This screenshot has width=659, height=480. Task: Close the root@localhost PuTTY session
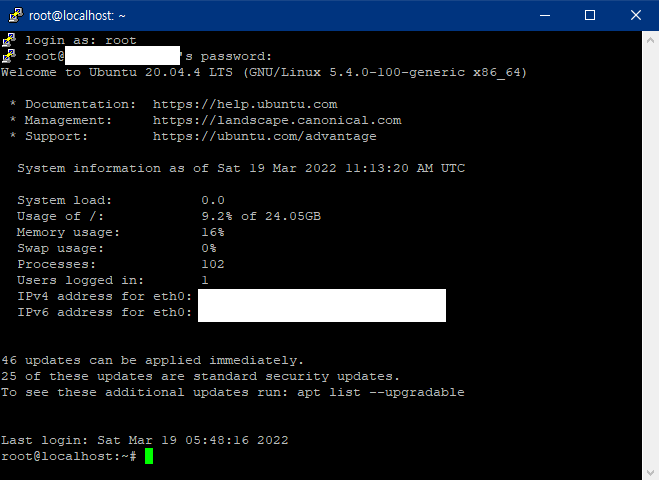[635, 15]
